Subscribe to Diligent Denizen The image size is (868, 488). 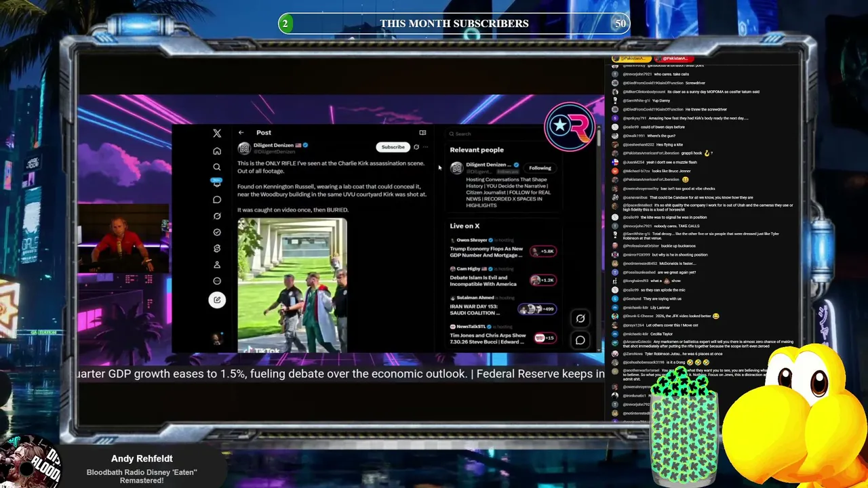click(393, 147)
